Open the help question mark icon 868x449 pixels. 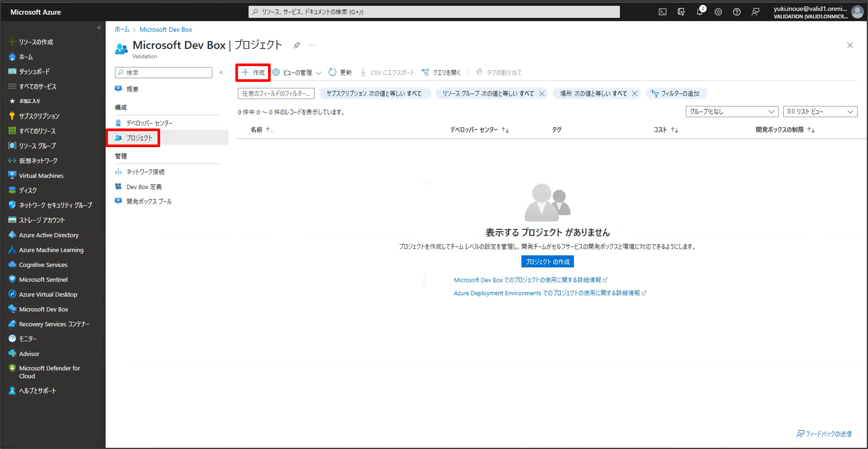(x=736, y=12)
